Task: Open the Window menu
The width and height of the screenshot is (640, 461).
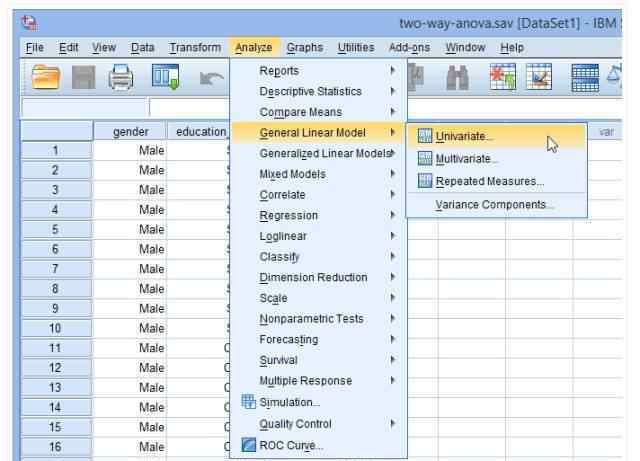Action: pyautogui.click(x=465, y=47)
